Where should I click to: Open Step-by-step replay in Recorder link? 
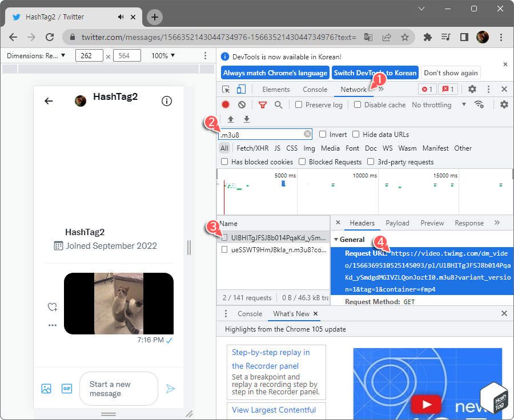tap(271, 359)
